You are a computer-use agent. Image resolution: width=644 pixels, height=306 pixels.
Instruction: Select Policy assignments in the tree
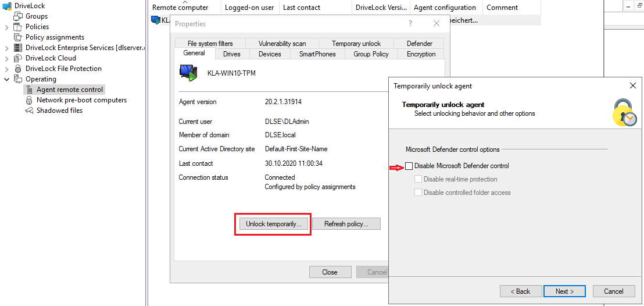(55, 37)
